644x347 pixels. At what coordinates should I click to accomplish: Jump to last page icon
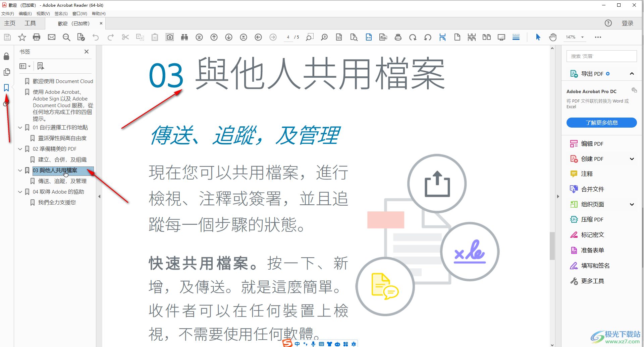(244, 37)
